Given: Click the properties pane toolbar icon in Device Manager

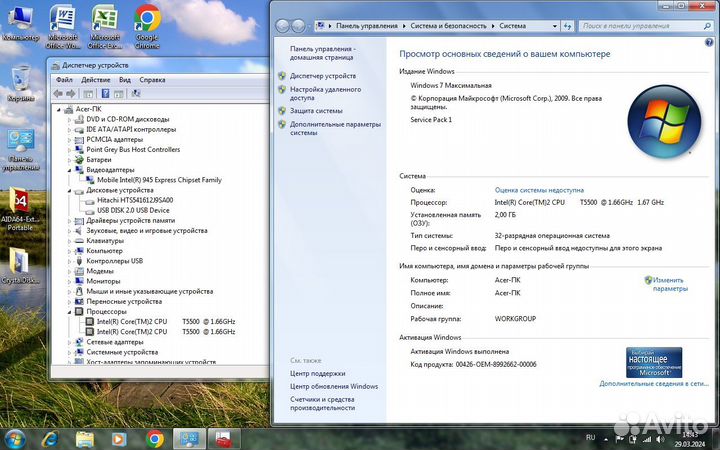Looking at the screenshot, I should click(119, 94).
